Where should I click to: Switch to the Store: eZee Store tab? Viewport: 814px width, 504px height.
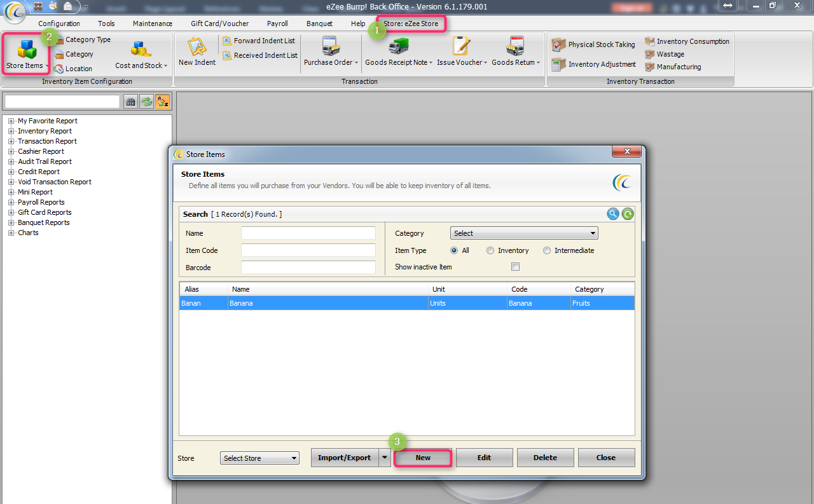[411, 24]
